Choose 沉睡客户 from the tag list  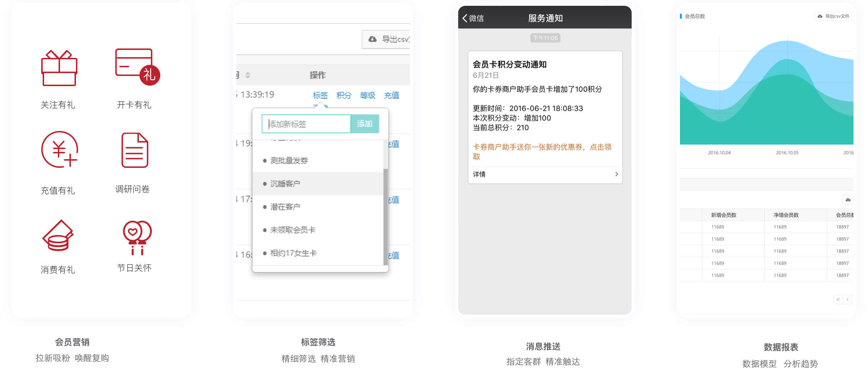[x=285, y=184]
